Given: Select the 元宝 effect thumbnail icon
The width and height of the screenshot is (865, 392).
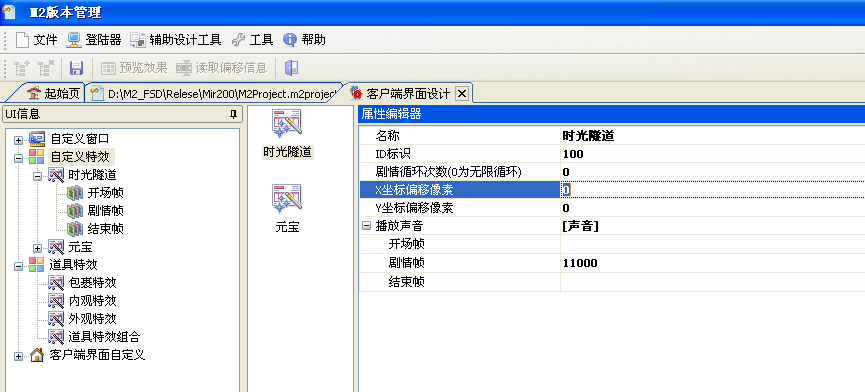Looking at the screenshot, I should point(287,198).
